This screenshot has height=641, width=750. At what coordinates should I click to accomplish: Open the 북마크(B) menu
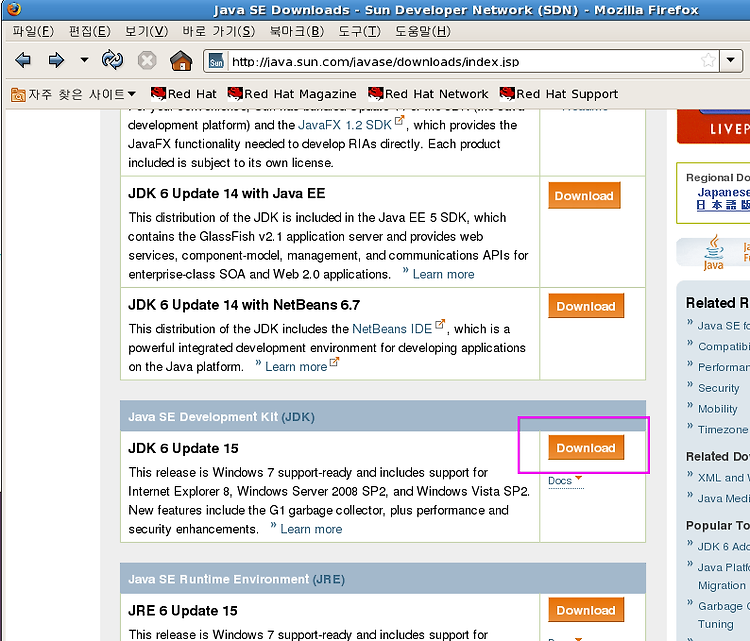tap(297, 32)
